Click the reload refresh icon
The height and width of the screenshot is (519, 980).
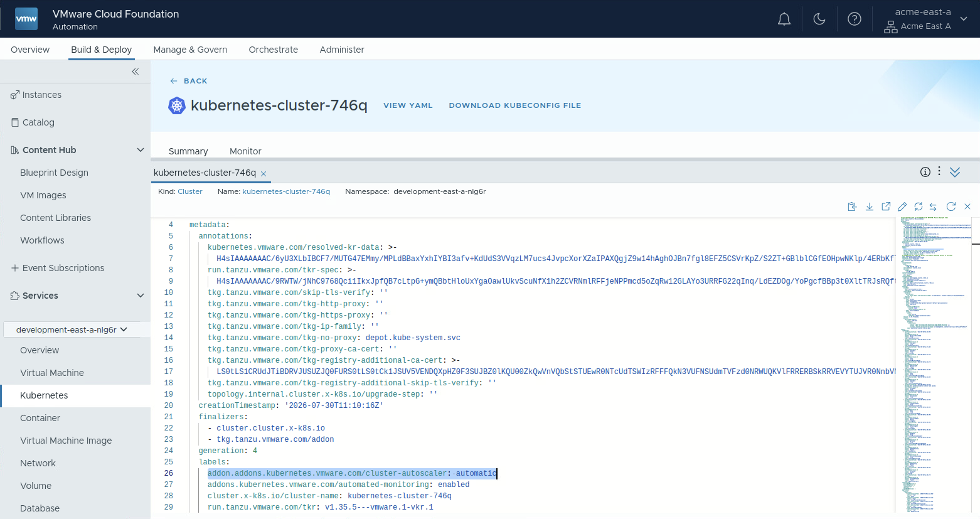951,206
